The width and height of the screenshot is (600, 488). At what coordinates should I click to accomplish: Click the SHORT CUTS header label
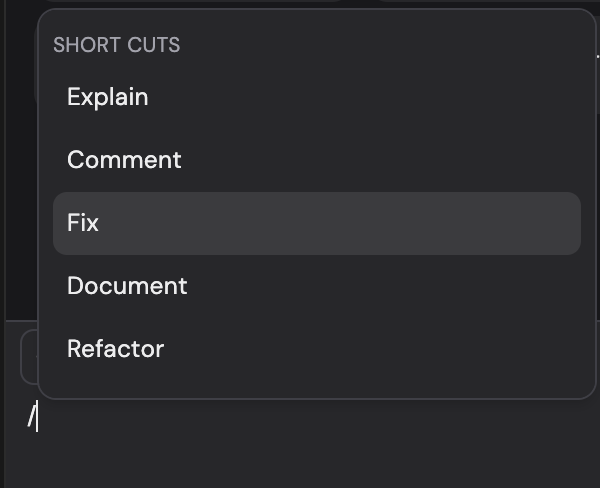116,45
